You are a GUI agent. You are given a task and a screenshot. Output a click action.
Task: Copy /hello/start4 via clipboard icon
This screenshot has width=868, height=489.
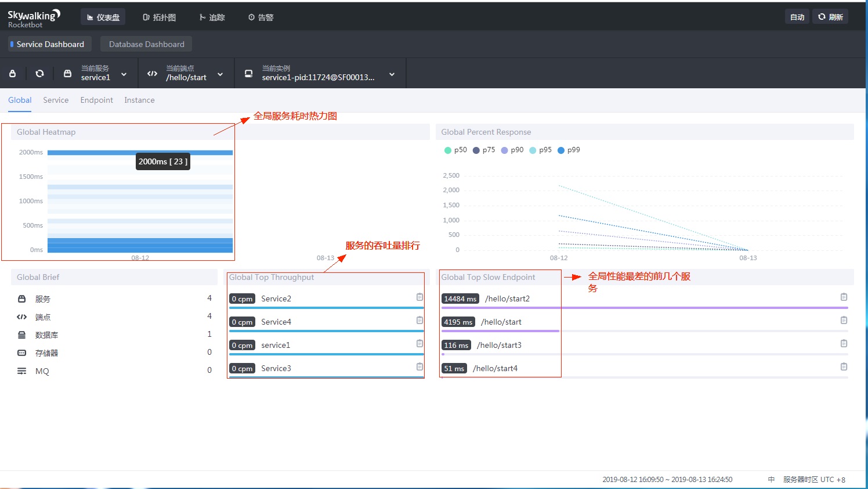tap(844, 366)
